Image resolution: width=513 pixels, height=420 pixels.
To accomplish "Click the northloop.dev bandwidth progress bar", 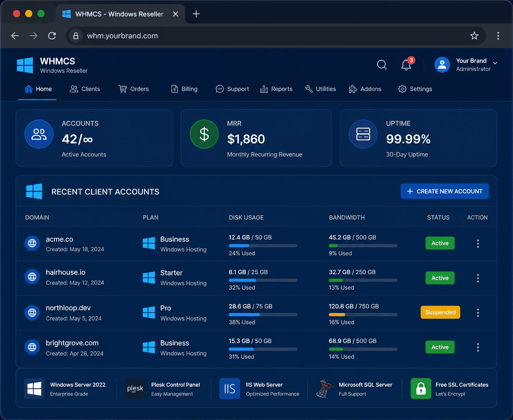I will (x=363, y=315).
